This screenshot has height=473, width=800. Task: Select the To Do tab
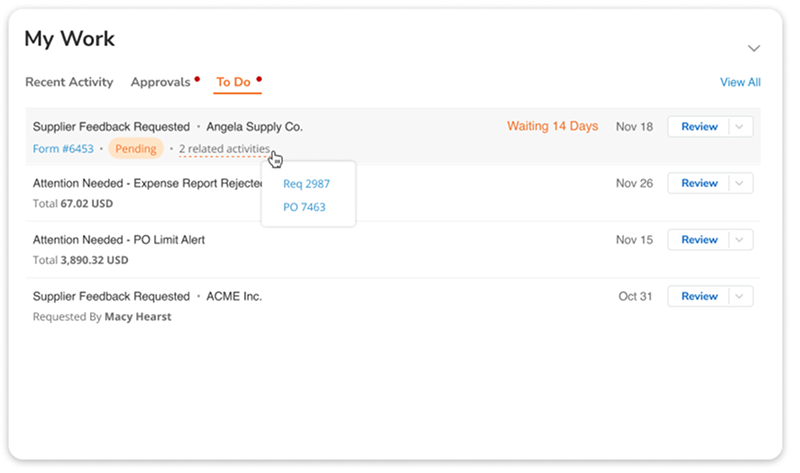click(234, 82)
